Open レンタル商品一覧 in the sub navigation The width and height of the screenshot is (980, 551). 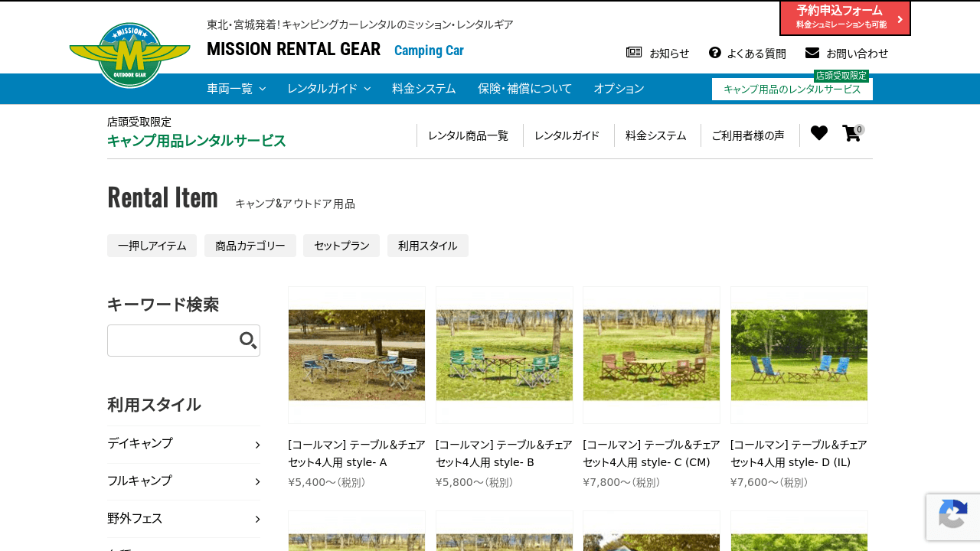tap(468, 135)
